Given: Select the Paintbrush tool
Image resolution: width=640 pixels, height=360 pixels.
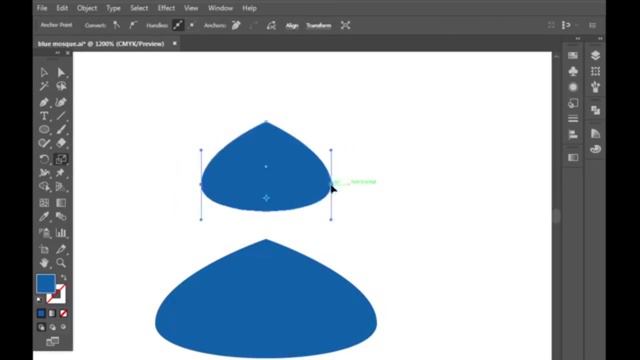Looking at the screenshot, I should point(61,130).
